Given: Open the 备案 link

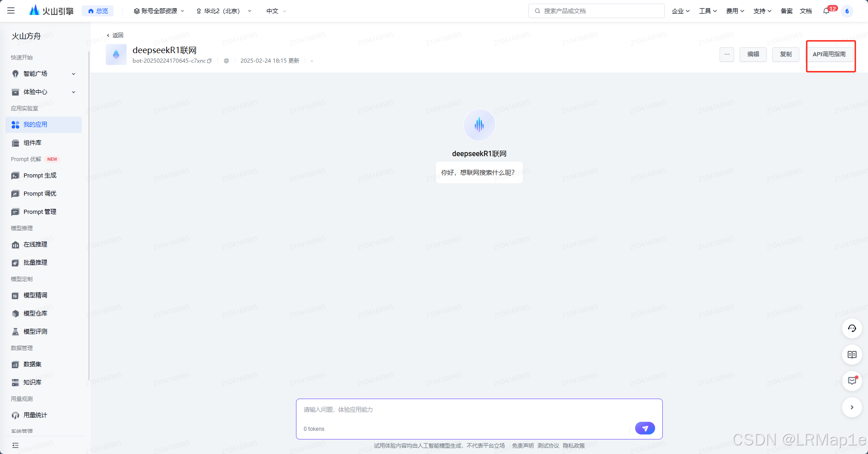Looking at the screenshot, I should pyautogui.click(x=787, y=11).
